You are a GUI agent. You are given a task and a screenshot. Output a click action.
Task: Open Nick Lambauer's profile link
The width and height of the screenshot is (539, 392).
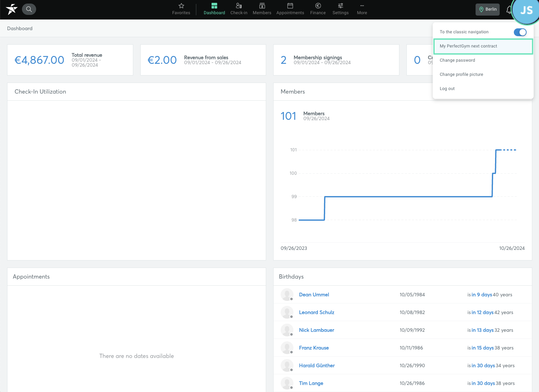[316, 330]
